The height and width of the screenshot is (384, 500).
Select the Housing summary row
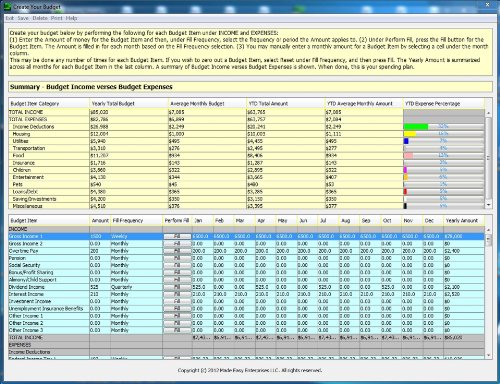[247, 134]
